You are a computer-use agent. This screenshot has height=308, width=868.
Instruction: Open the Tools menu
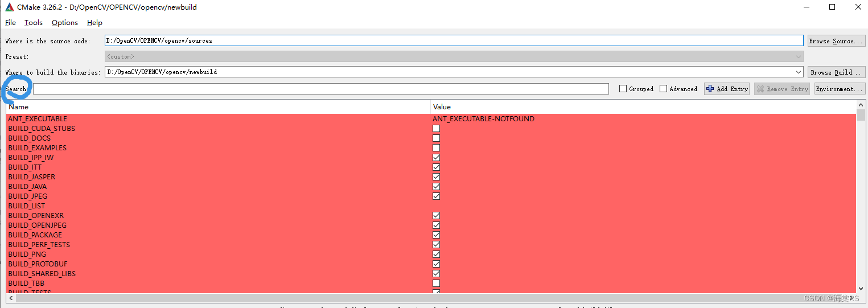[34, 23]
